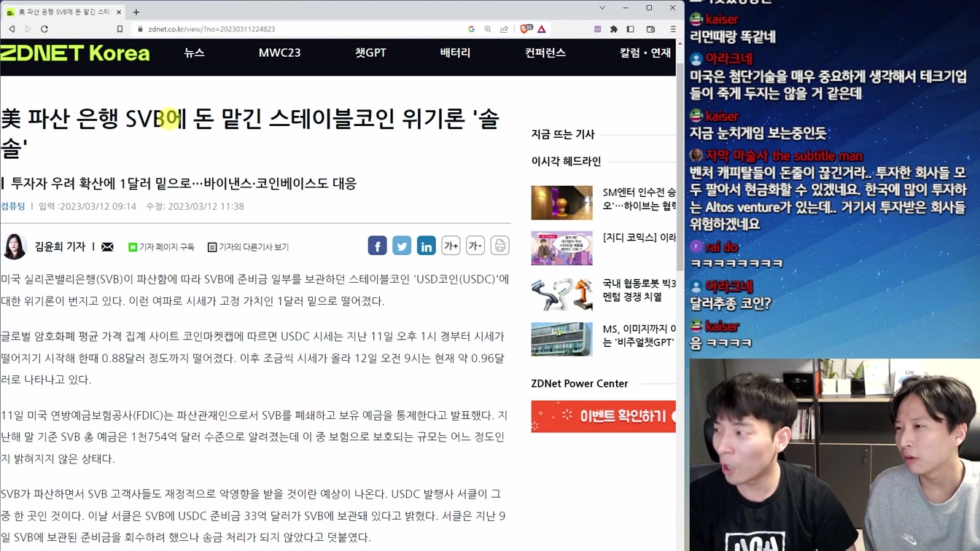Image resolution: width=980 pixels, height=551 pixels.
Task: Click the 수정: 2023/03/12 11:38 date text
Action: (x=195, y=206)
